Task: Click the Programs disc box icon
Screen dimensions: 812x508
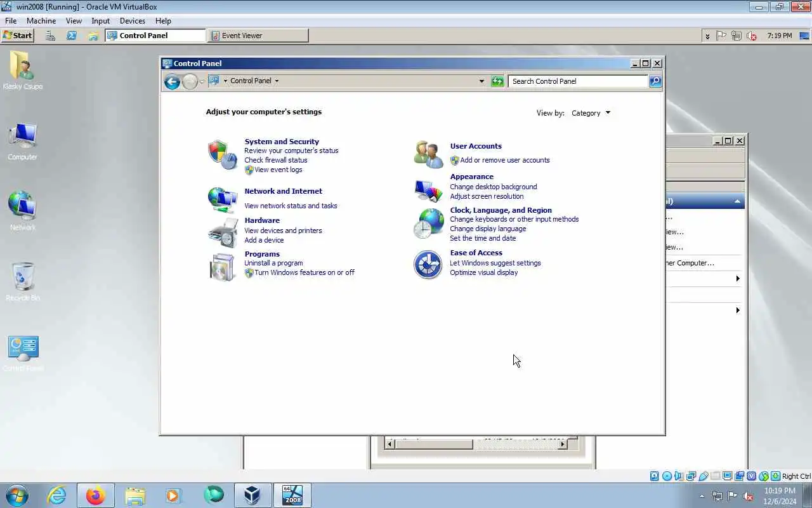Action: point(222,267)
